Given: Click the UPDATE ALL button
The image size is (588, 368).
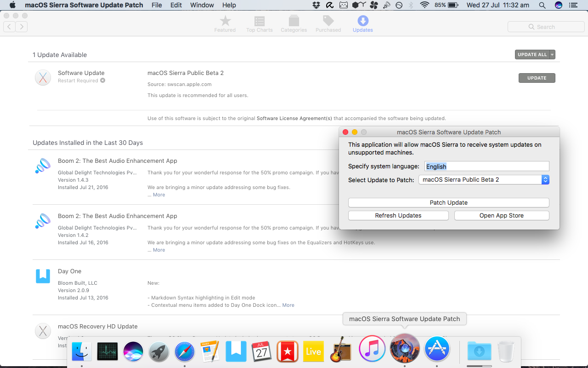Looking at the screenshot, I should (532, 54).
